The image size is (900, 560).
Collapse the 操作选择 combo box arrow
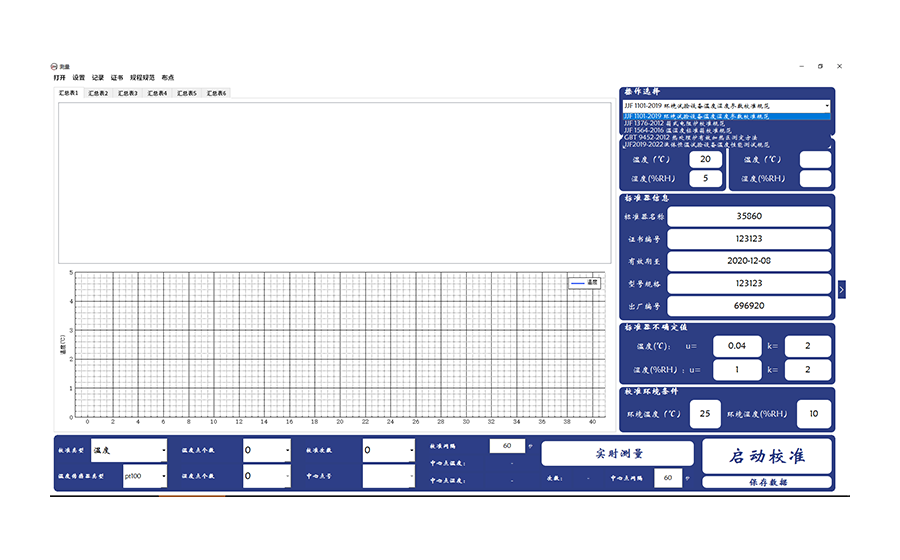click(x=827, y=105)
